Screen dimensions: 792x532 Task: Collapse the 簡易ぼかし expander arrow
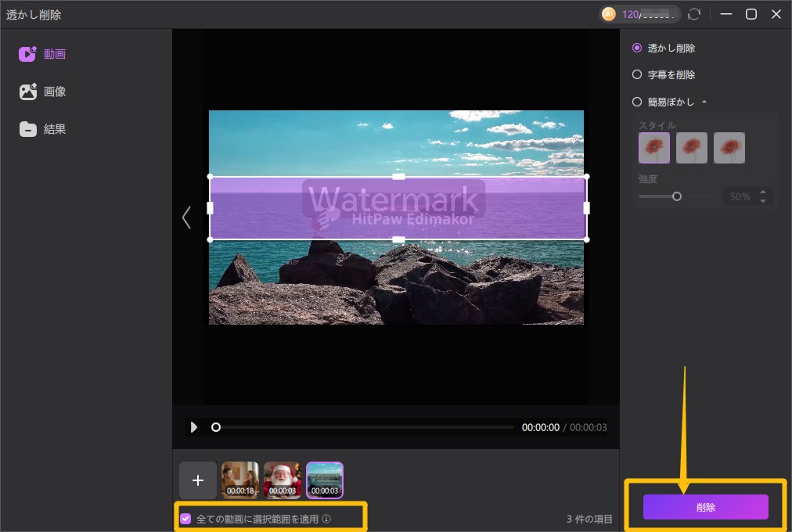[x=704, y=102]
